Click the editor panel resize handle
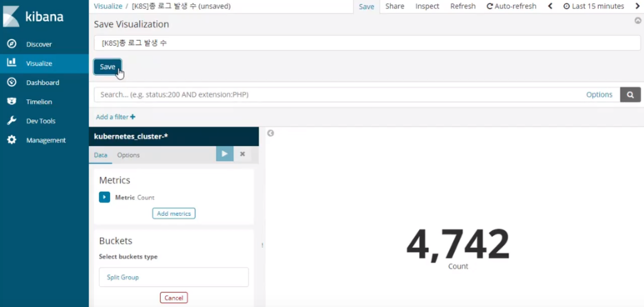 [x=262, y=245]
